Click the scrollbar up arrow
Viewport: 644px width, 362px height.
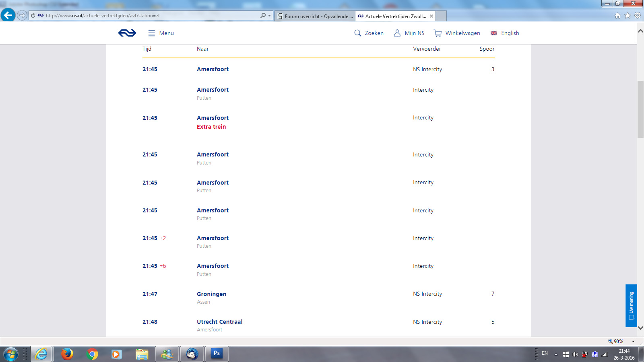tap(640, 31)
